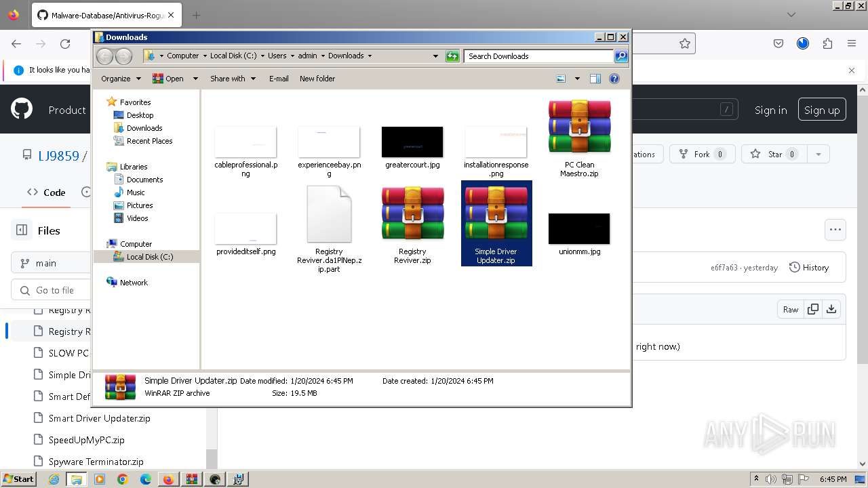Click Local Disk (C:) in address breadcrumb
Image resolution: width=868 pixels, height=488 pixels.
233,56
